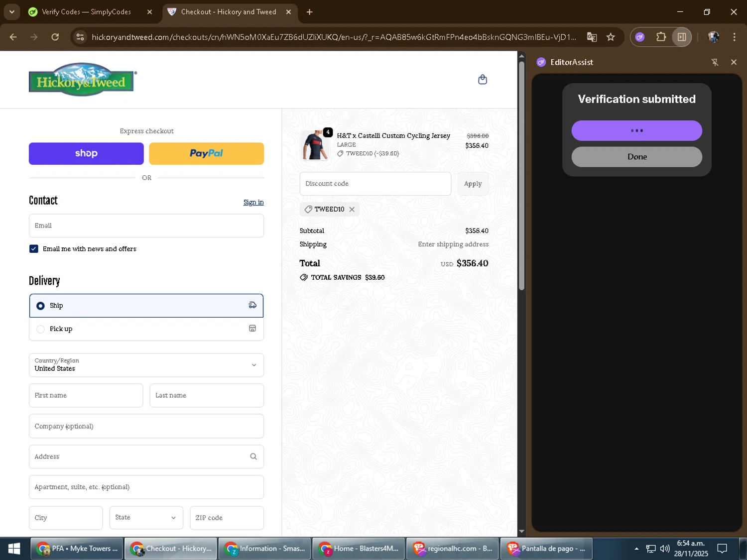Click the purple loading button in EditorAssist
The image size is (747, 560).
pyautogui.click(x=636, y=130)
